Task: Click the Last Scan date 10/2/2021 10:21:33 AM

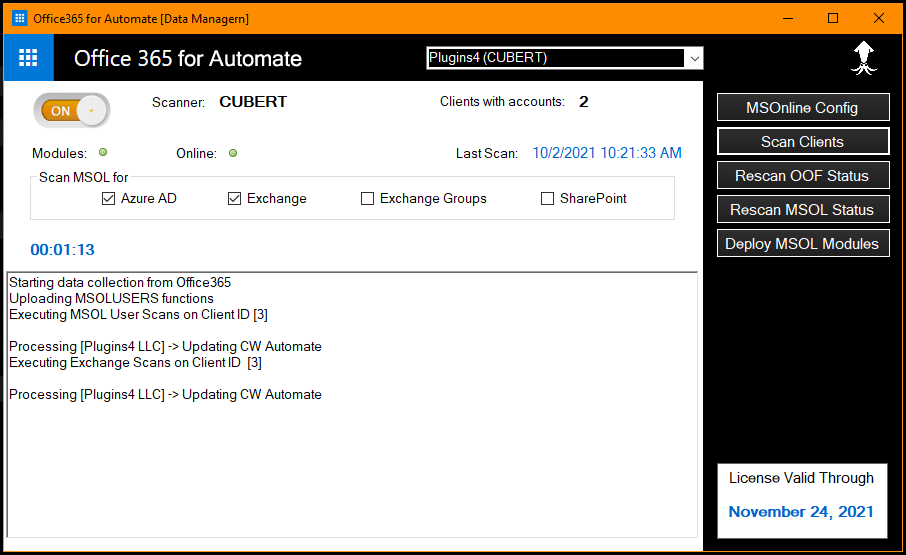Action: [607, 153]
